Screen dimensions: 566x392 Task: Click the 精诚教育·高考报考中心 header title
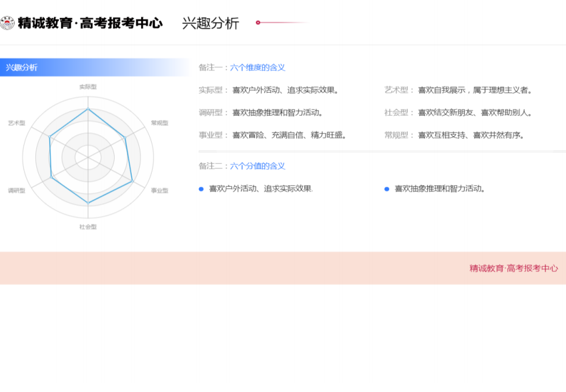point(90,24)
